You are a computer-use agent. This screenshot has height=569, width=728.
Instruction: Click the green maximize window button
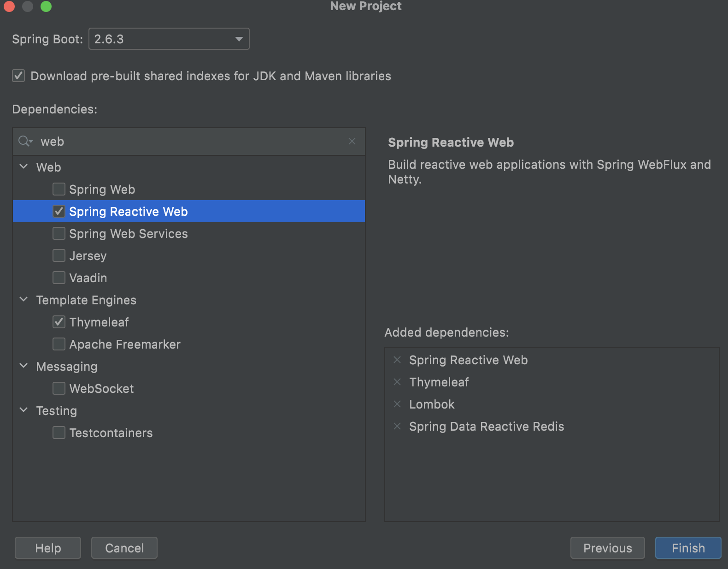coord(46,6)
